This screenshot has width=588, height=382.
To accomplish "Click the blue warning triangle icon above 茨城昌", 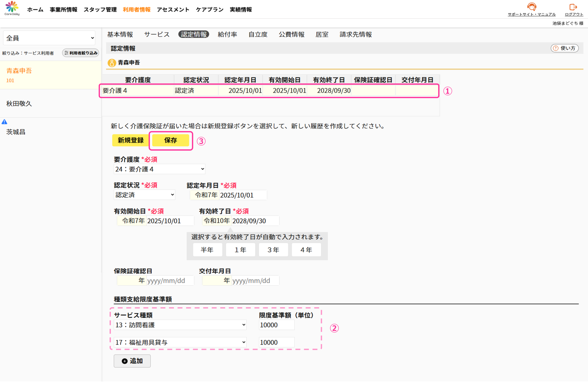I will point(4,122).
